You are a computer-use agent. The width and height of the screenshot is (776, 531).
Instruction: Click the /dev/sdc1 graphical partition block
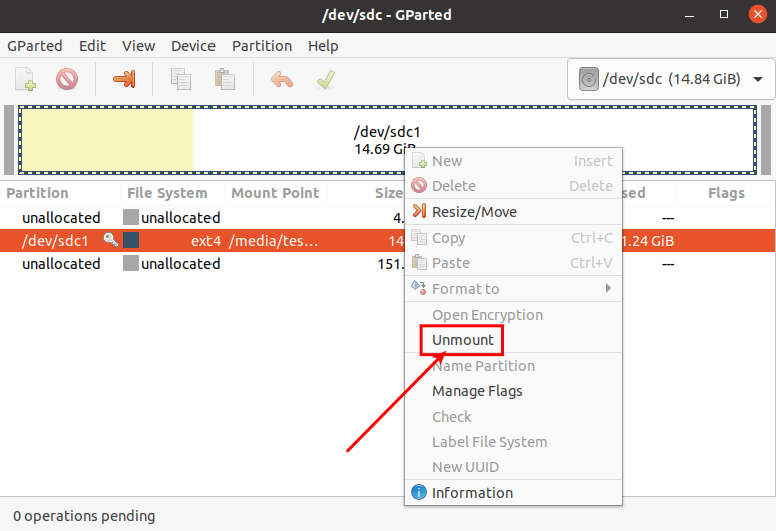388,140
